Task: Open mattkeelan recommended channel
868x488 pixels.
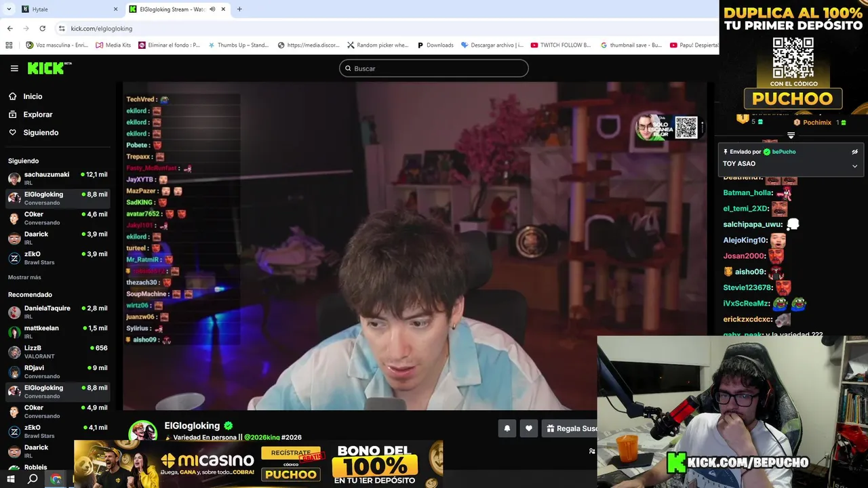Action: click(58, 332)
